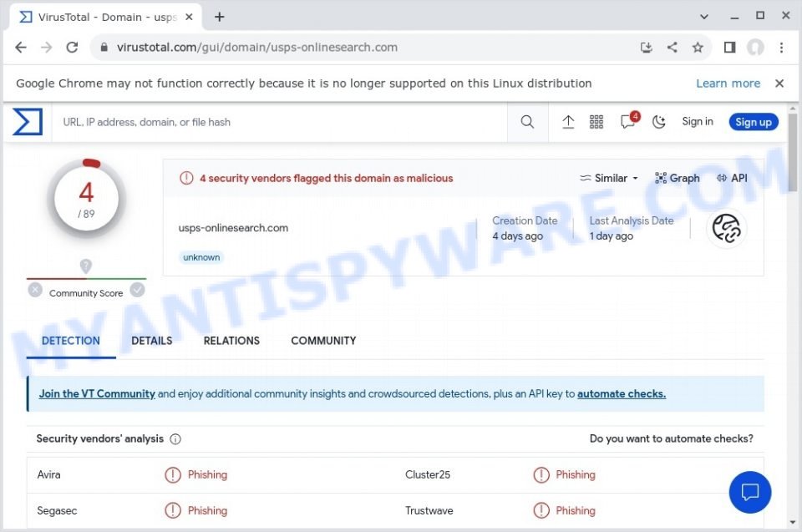802x532 pixels.
Task: Click the share page icon
Action: point(672,48)
